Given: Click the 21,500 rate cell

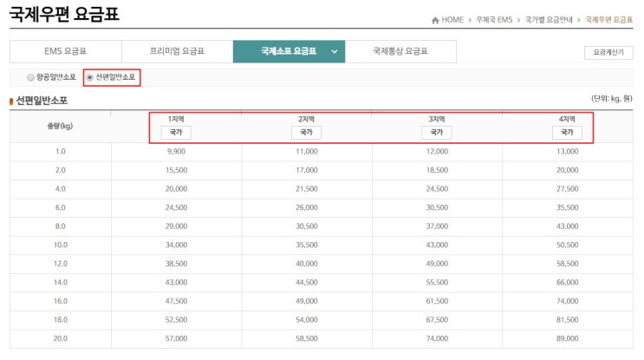Looking at the screenshot, I should [307, 189].
